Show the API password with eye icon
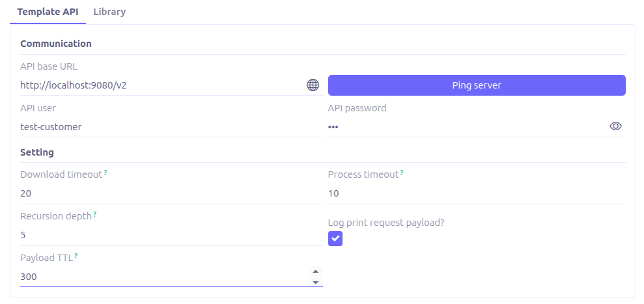 [615, 126]
